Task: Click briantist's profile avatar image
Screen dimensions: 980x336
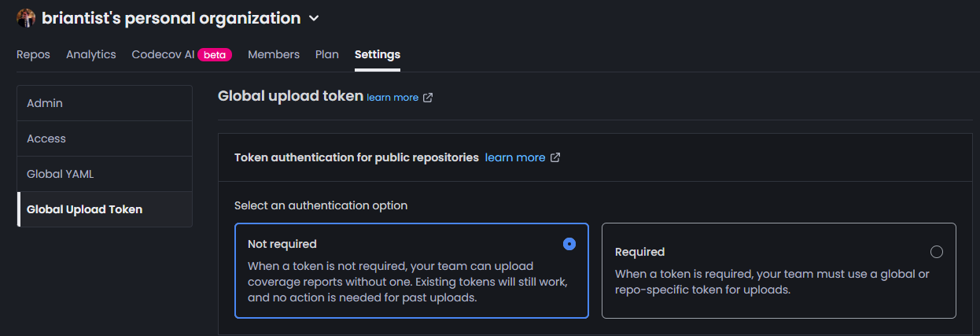Action: click(x=26, y=18)
